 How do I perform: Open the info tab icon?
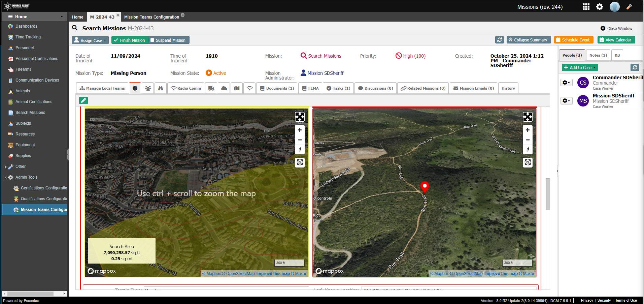[x=135, y=88]
